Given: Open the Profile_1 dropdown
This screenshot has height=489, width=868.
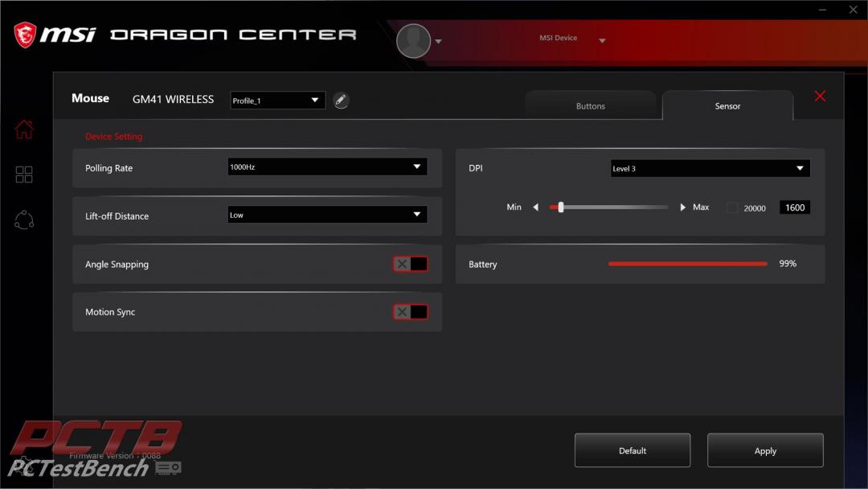Looking at the screenshot, I should point(277,101).
